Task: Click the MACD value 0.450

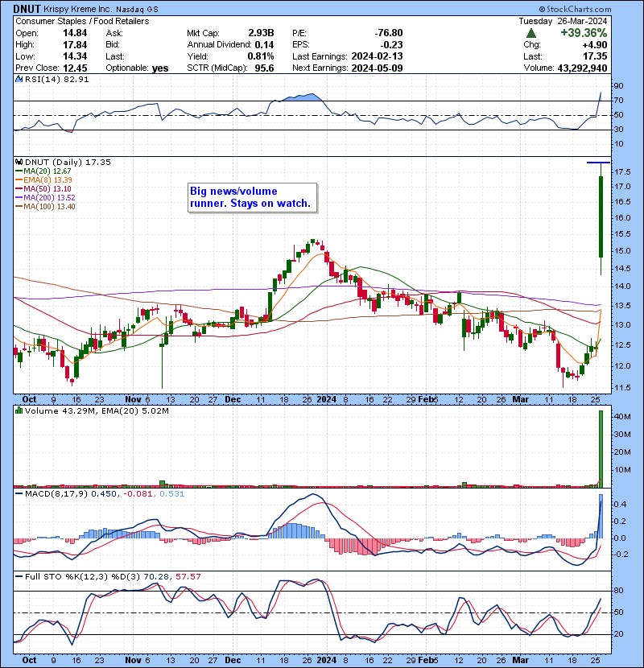Action: click(x=104, y=494)
